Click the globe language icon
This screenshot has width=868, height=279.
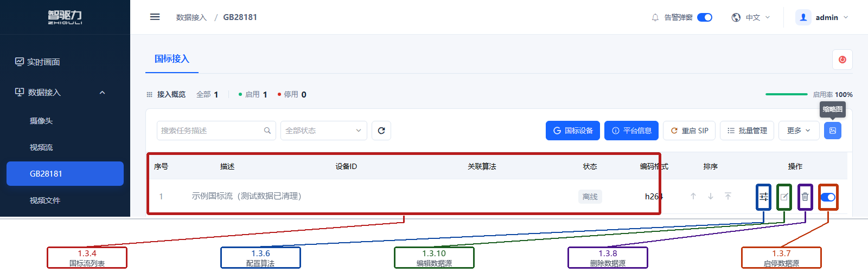pyautogui.click(x=736, y=17)
